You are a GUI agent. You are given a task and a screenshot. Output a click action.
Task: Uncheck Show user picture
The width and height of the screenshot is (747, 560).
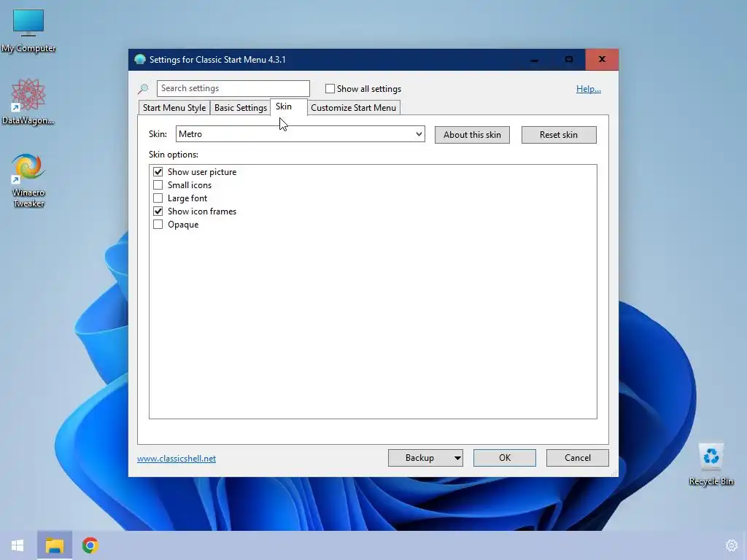point(158,172)
